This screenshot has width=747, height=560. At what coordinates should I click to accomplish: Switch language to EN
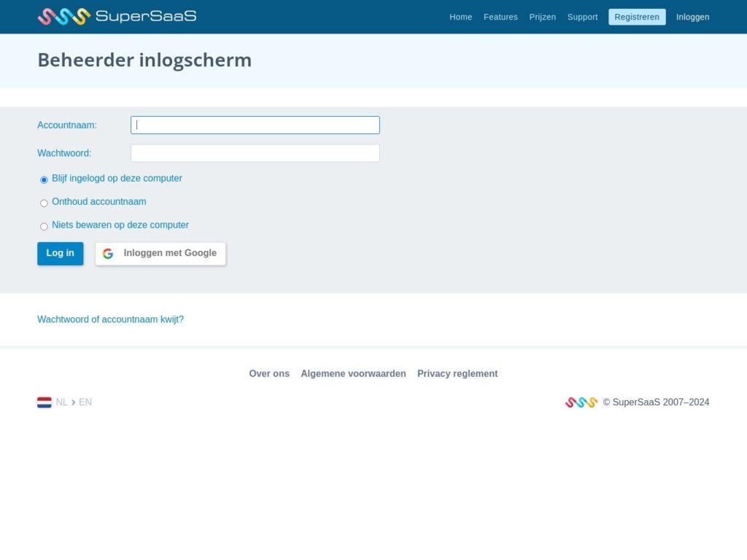pyautogui.click(x=85, y=402)
